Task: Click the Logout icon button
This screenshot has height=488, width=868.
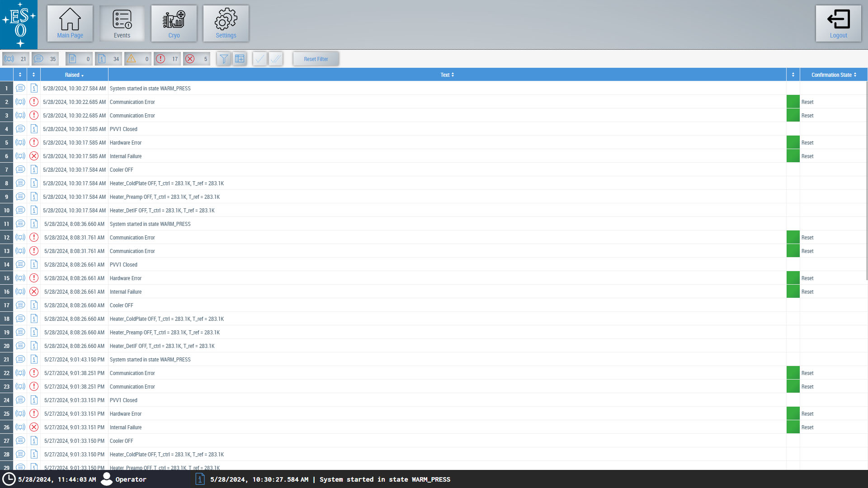Action: [838, 23]
